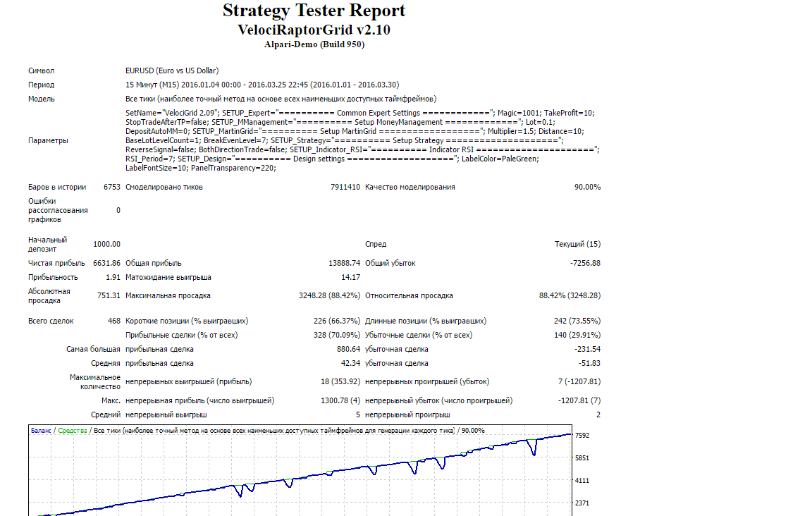Select the 880.64 largest profit trade value
The height and width of the screenshot is (516, 812).
[x=348, y=349]
